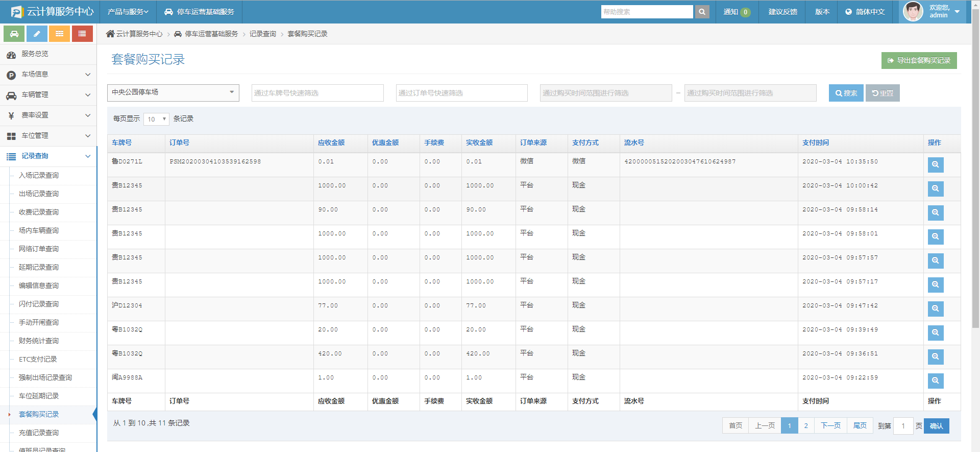980x452 pixels.
Task: Open the 中央公园停车场 parking lot dropdown
Action: [173, 92]
